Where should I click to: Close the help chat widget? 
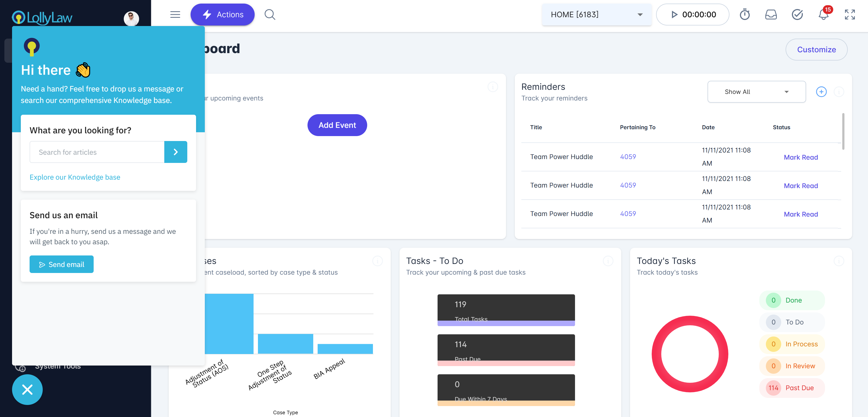pyautogui.click(x=27, y=389)
